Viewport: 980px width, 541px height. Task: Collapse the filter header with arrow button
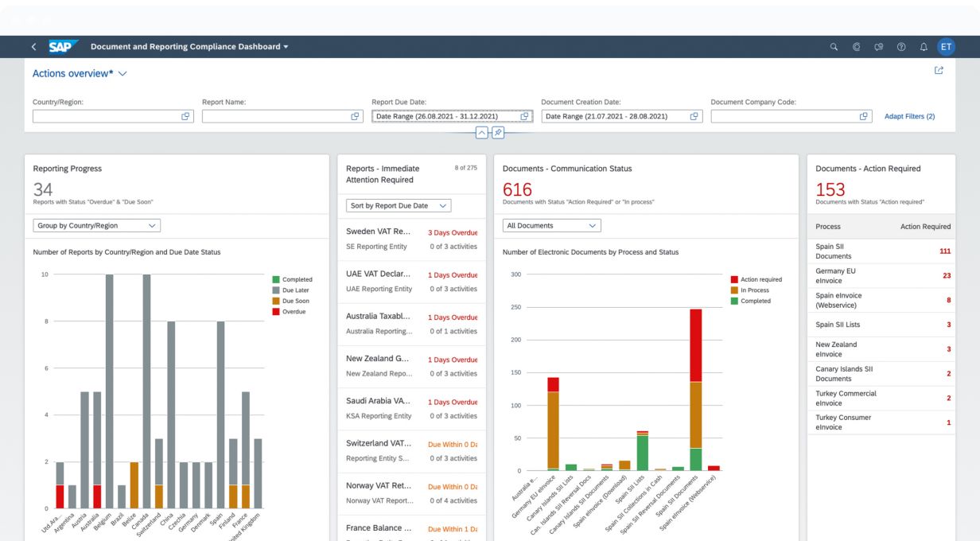482,133
